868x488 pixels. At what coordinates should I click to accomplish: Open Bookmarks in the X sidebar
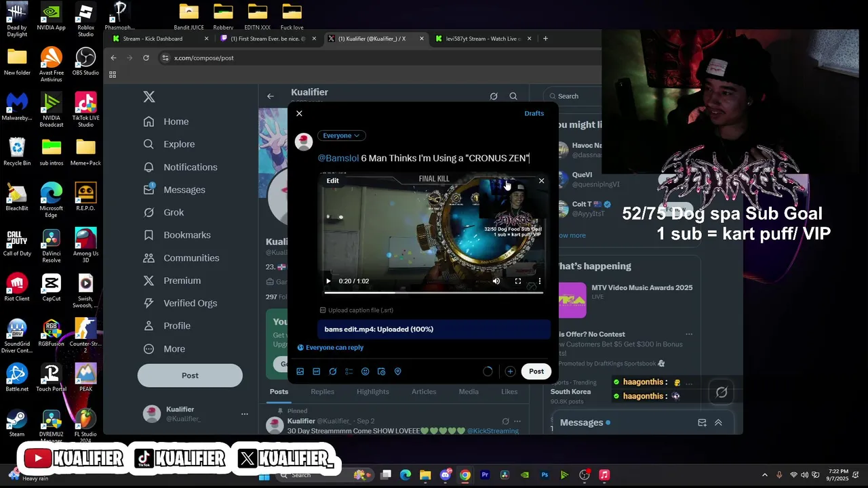click(x=177, y=235)
